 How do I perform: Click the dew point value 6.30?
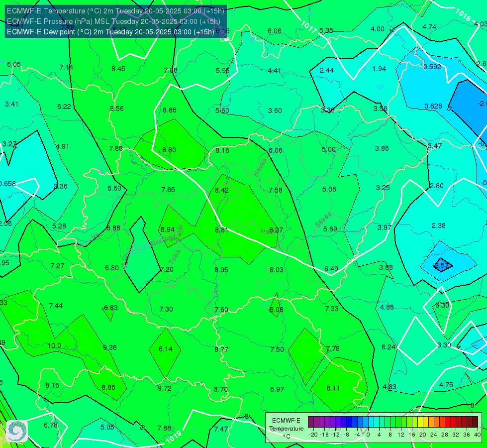tap(442, 305)
